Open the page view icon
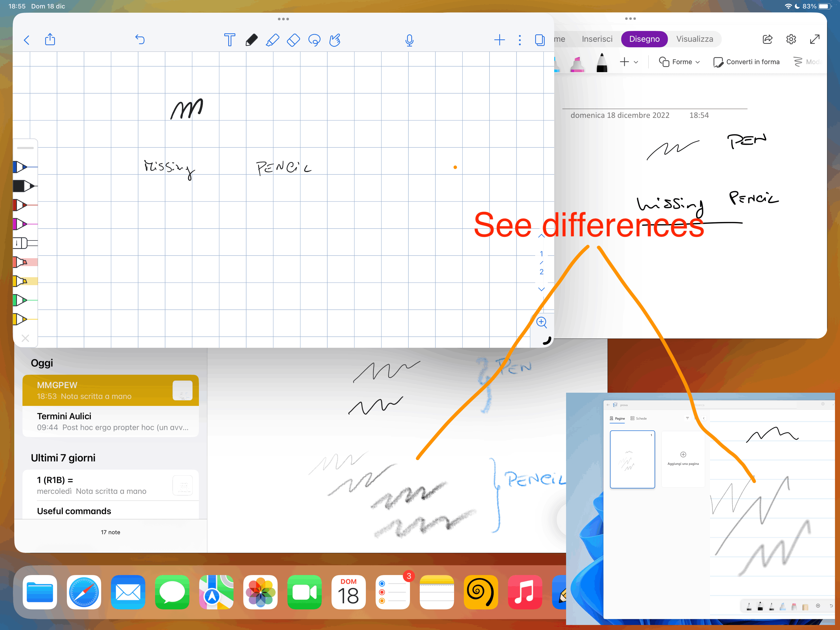This screenshot has height=630, width=840. (539, 40)
